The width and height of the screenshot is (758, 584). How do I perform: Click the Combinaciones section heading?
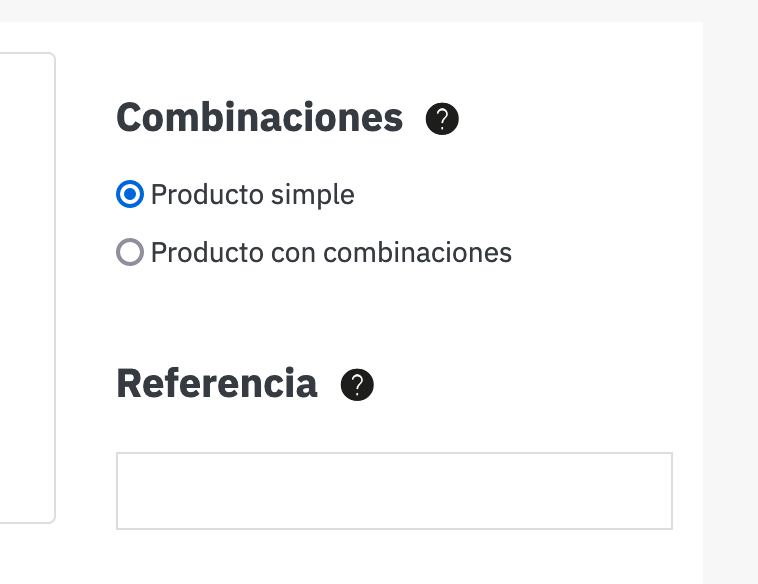click(260, 119)
